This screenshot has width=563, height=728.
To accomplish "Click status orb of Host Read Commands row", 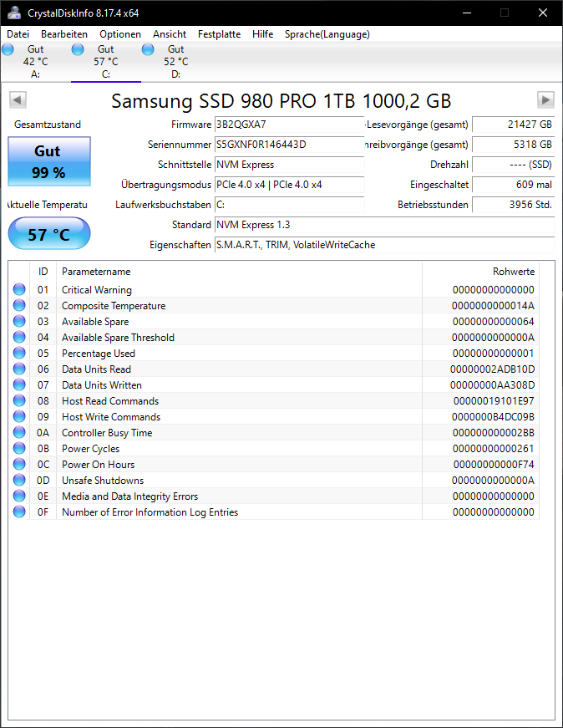I will point(19,400).
